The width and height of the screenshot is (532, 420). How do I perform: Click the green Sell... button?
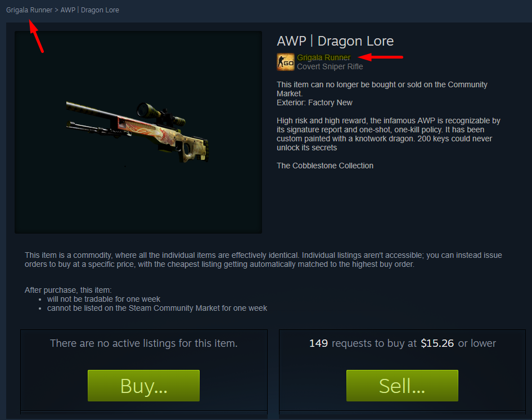click(402, 386)
